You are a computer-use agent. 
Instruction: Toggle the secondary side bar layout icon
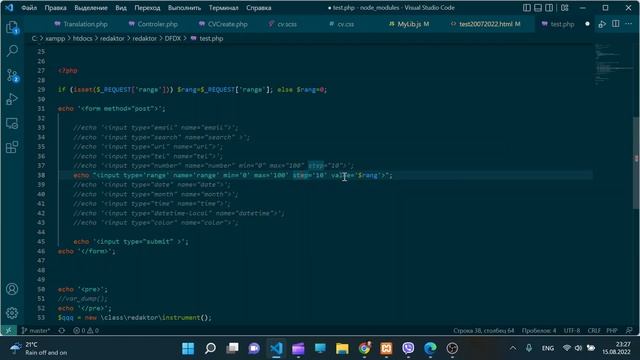tap(549, 8)
